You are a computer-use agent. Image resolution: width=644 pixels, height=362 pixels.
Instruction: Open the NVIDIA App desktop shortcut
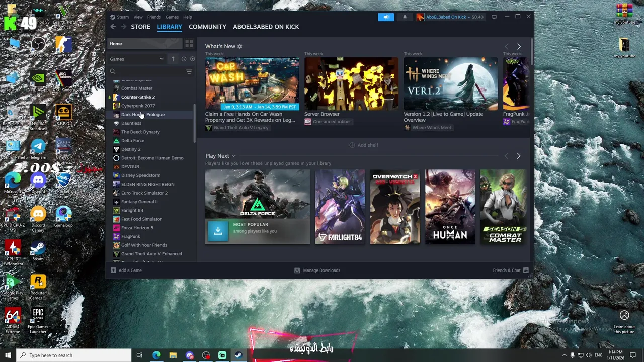[x=38, y=81]
